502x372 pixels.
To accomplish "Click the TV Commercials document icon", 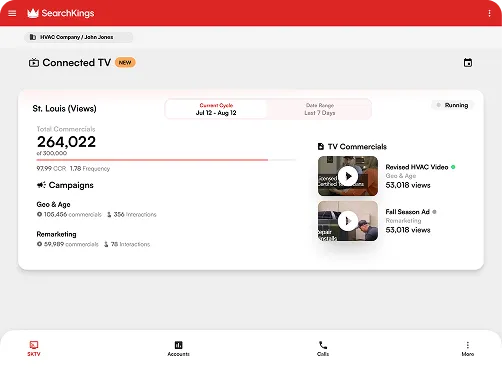I will pos(321,146).
